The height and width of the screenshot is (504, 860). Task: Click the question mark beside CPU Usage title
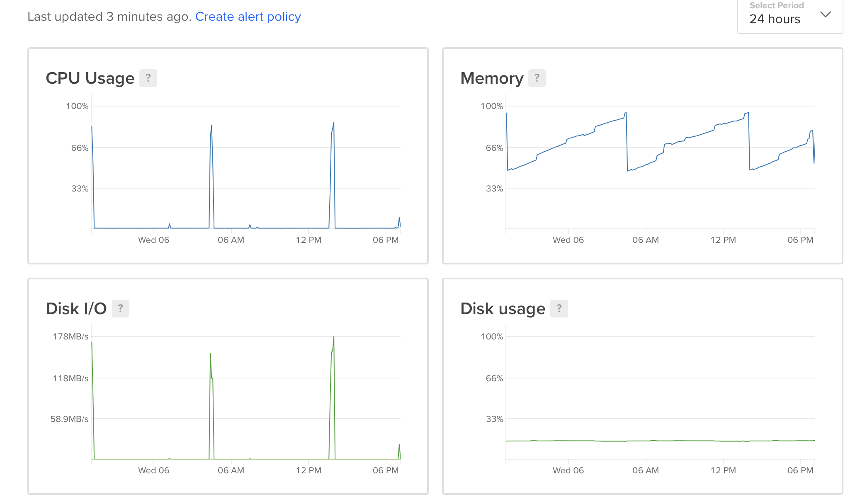coord(148,78)
